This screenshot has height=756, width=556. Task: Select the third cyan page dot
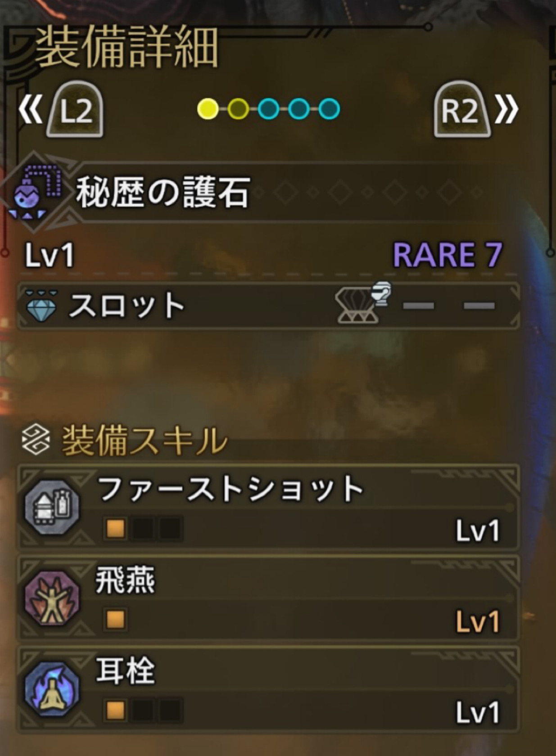pyautogui.click(x=269, y=109)
